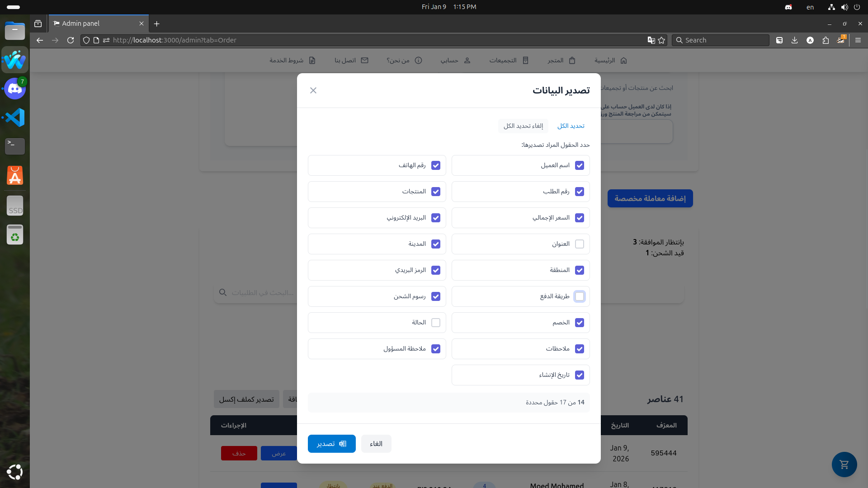This screenshot has width=868, height=488.
Task: Check the طريقة الدفع field checkbox
Action: [x=580, y=296]
